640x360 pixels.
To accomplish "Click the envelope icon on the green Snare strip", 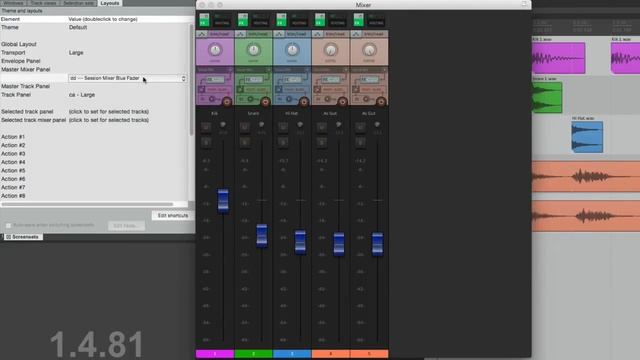I will [240, 34].
